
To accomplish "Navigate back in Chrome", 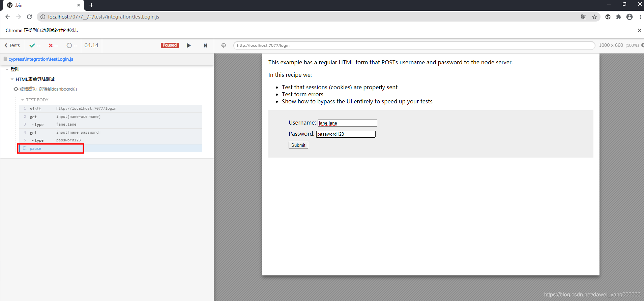I will click(8, 17).
